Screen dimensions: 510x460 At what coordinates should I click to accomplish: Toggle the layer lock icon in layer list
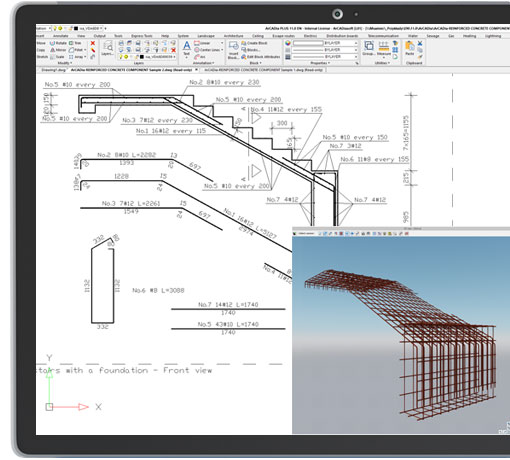(137, 57)
